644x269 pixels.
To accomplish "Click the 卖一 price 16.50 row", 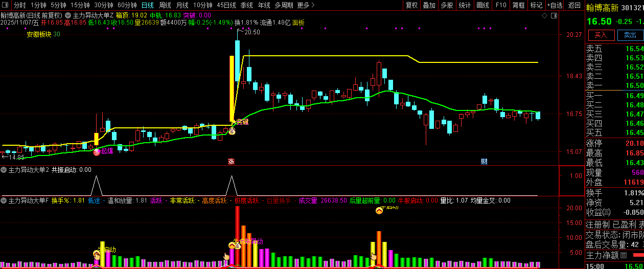I will click(614, 86).
